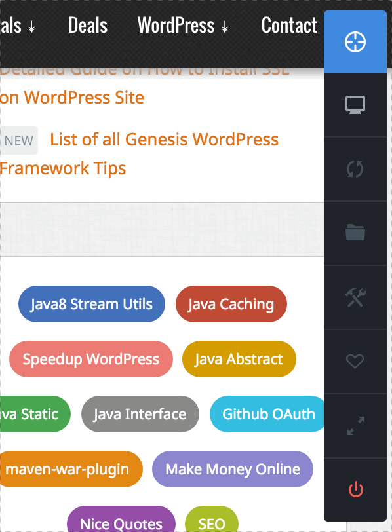Image resolution: width=392 pixels, height=532 pixels.
Task: Expand the WordPress dropdown menu
Action: pyautogui.click(x=183, y=26)
